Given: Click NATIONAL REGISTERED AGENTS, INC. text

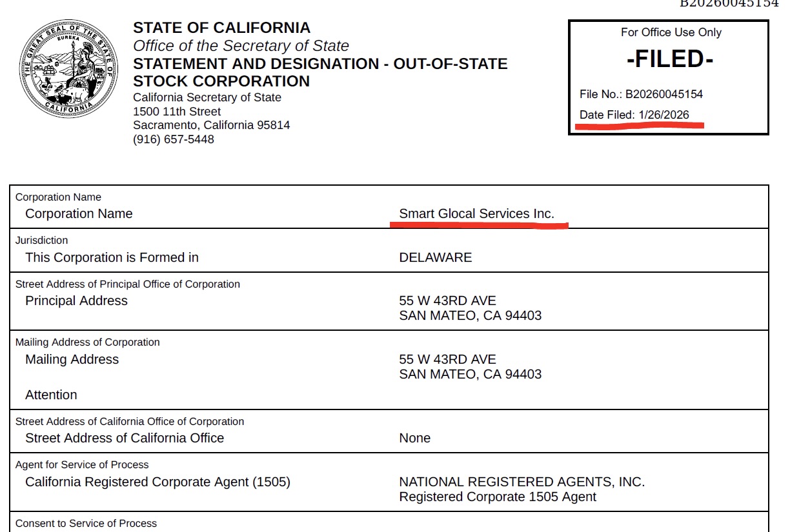Looking at the screenshot, I should point(522,482).
